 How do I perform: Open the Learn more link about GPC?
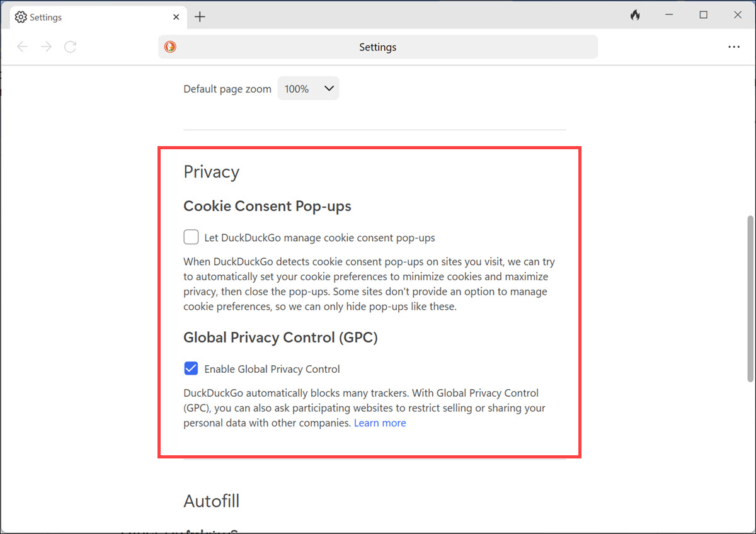tap(380, 423)
